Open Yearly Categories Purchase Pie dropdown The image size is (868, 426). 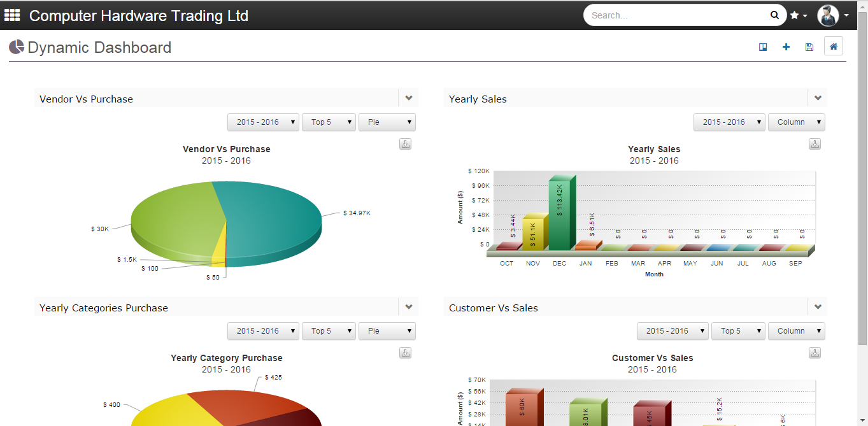(387, 331)
